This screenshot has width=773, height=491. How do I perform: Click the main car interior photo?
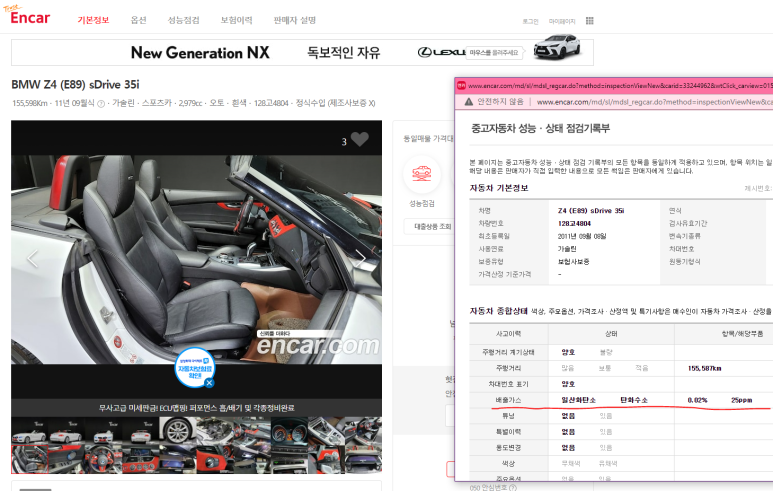point(196,259)
